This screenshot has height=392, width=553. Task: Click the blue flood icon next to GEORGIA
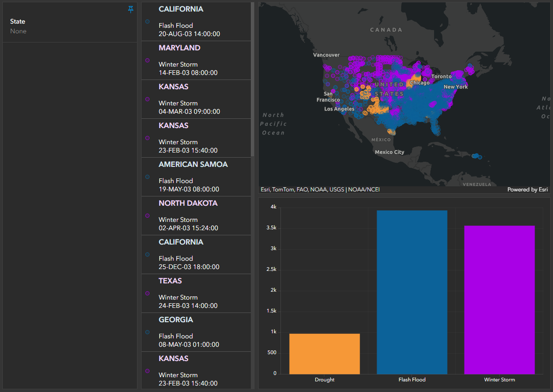(148, 332)
